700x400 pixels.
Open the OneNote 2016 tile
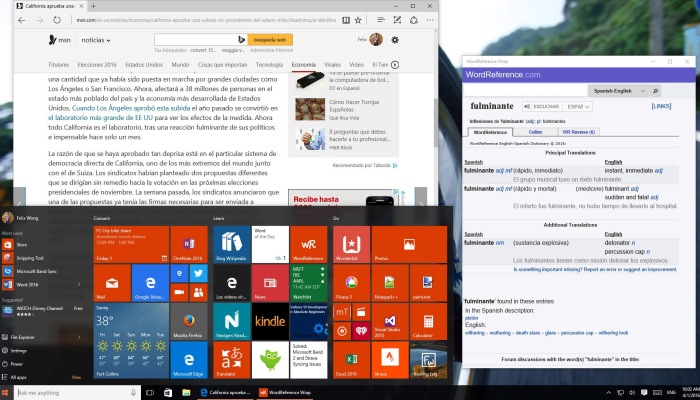point(189,244)
